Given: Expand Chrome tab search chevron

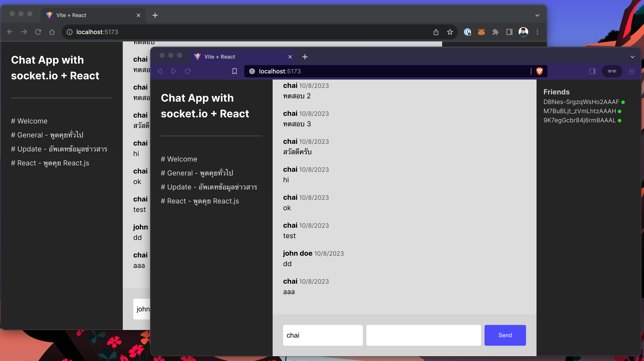Looking at the screenshot, I should (537, 15).
